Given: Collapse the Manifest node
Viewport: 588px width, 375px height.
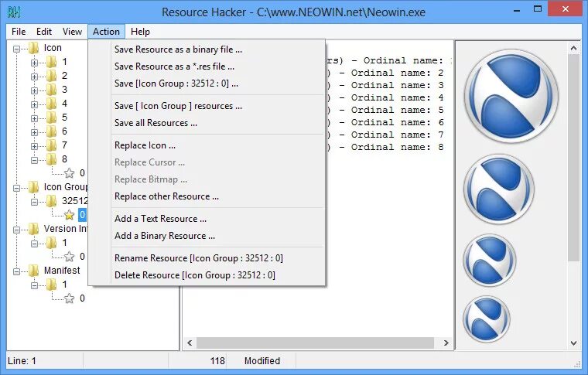Looking at the screenshot, I should click(x=16, y=271).
